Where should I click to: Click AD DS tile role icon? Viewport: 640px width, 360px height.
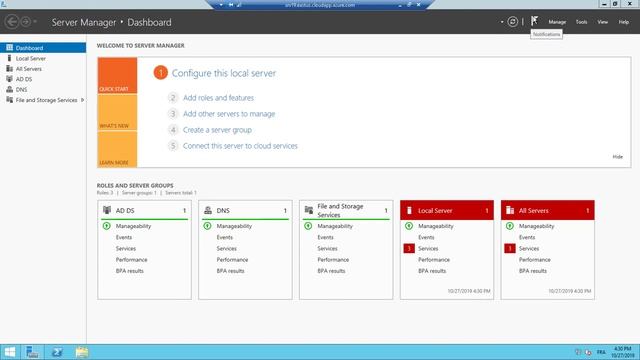pos(107,210)
